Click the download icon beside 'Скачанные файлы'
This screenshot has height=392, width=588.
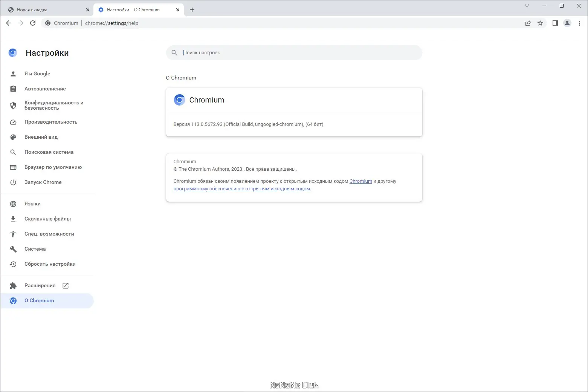[13, 219]
